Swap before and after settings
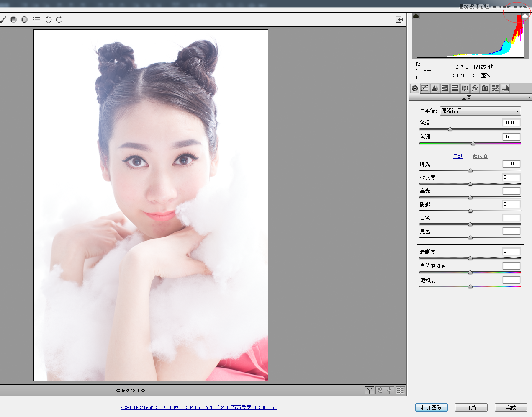Screen dimensions: 532x417 pyautogui.click(x=380, y=390)
